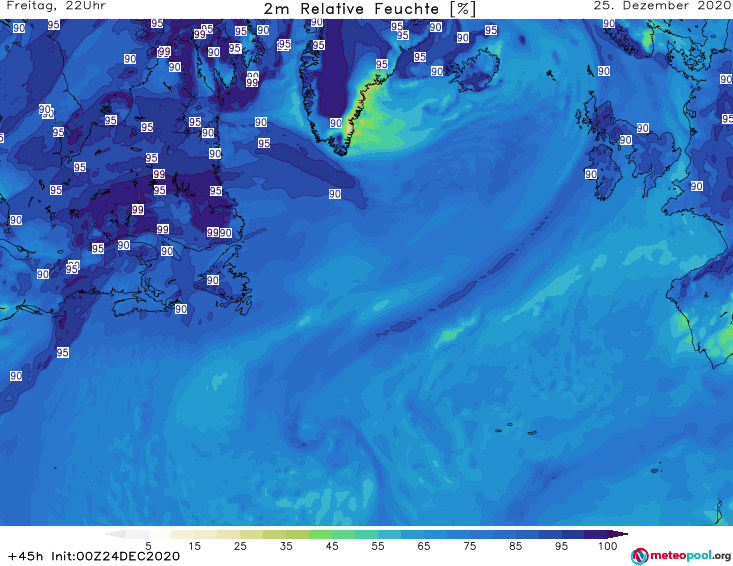
Task: Pick the bright green legend segment above 45
Action: 320,534
